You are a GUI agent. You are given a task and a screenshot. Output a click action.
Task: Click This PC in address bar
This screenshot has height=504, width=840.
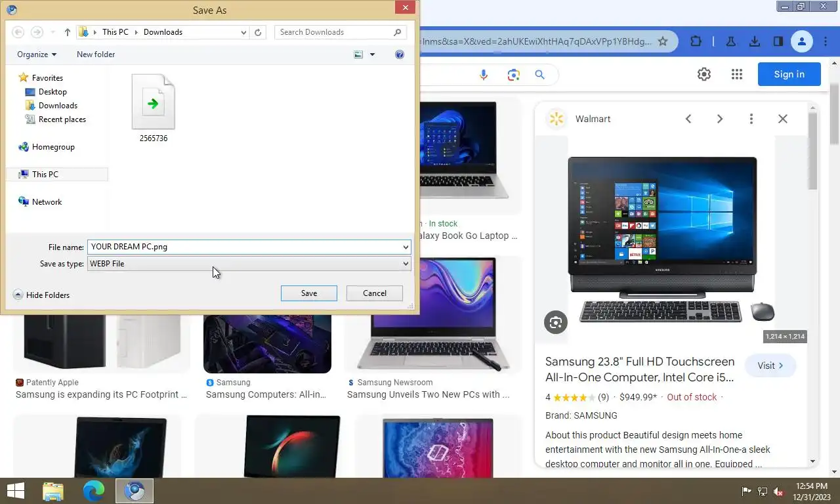[115, 32]
